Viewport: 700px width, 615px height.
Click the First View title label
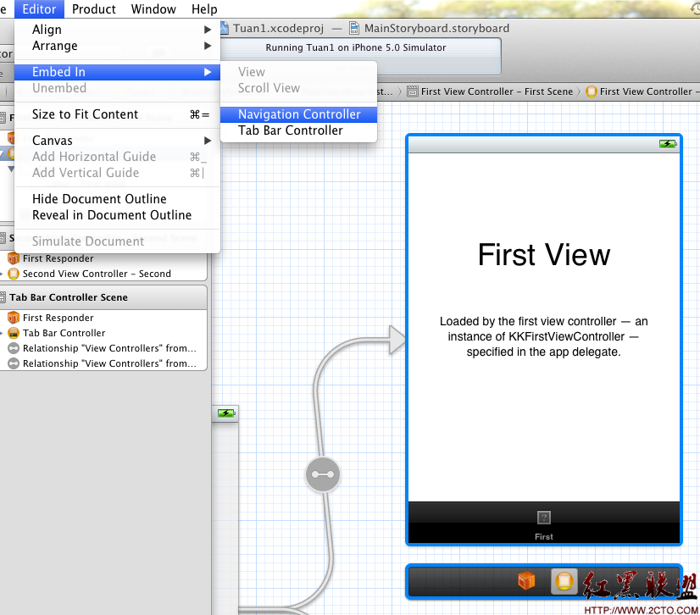point(544,255)
